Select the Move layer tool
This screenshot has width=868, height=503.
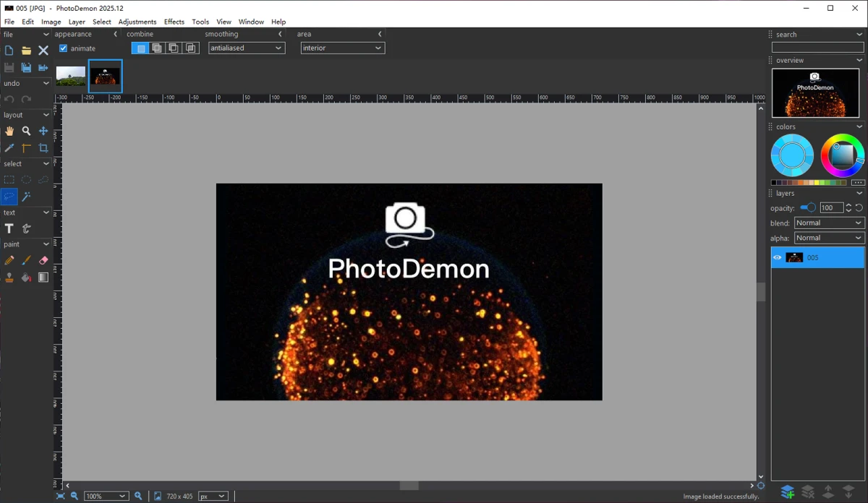[x=43, y=131]
